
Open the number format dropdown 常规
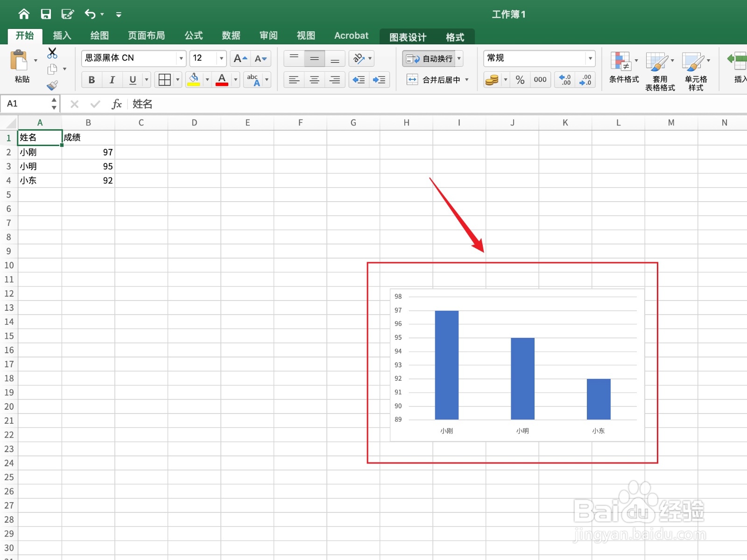tap(590, 58)
